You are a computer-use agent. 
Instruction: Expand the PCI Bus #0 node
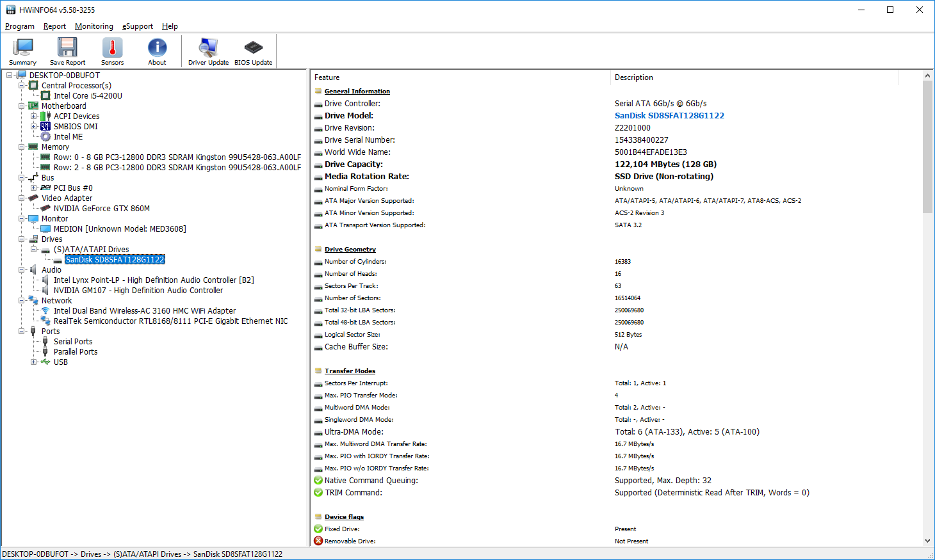click(x=34, y=188)
